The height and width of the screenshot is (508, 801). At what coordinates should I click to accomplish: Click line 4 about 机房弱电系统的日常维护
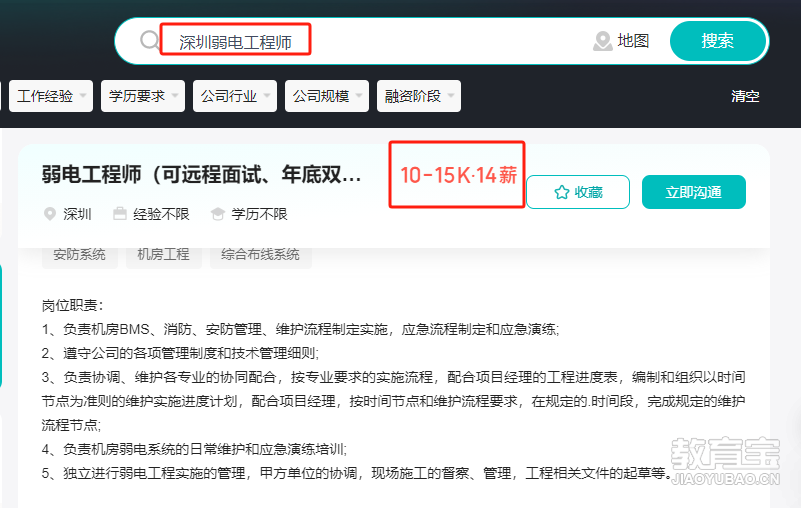pyautogui.click(x=194, y=449)
